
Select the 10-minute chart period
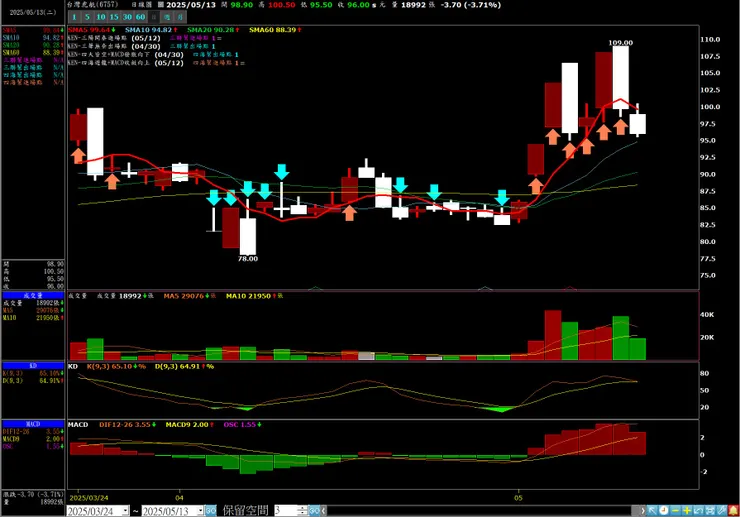pos(101,17)
